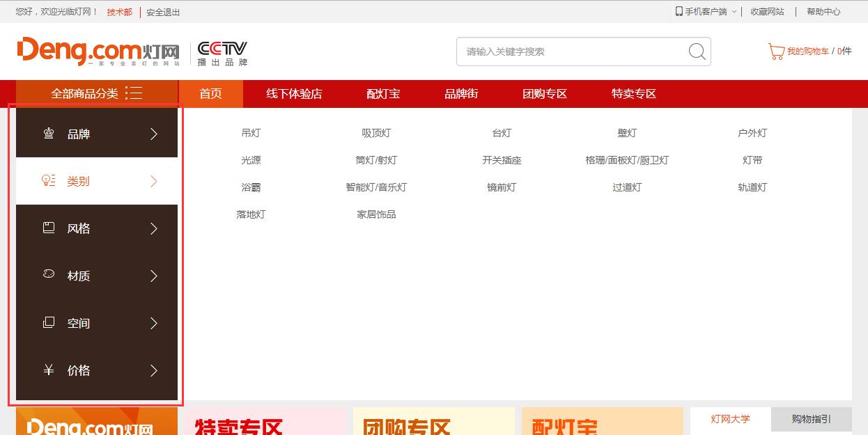Click the 安全退出 logout link
Image resolution: width=868 pixels, height=435 pixels.
tap(163, 12)
